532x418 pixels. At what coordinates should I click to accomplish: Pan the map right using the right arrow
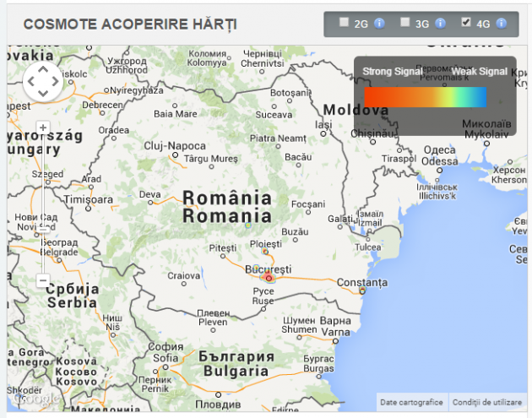tap(54, 82)
